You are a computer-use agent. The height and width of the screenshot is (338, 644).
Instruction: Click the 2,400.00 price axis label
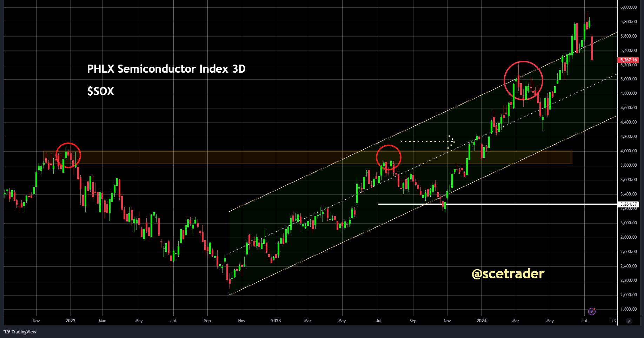(x=629, y=266)
